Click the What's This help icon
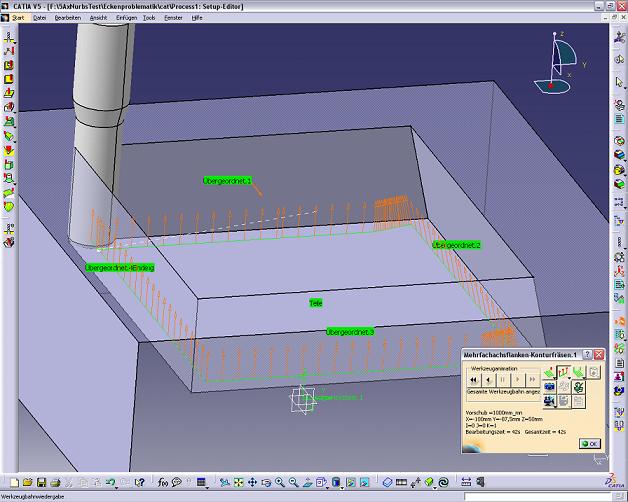 pos(139,482)
